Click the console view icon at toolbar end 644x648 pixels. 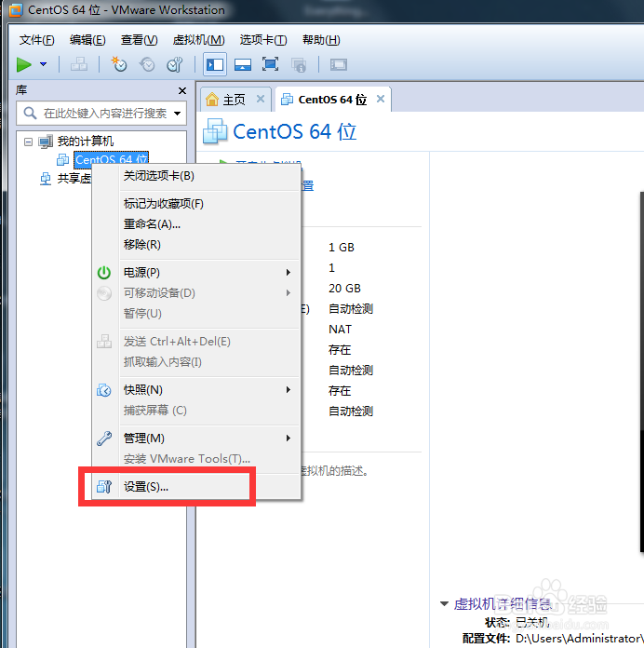[x=339, y=64]
